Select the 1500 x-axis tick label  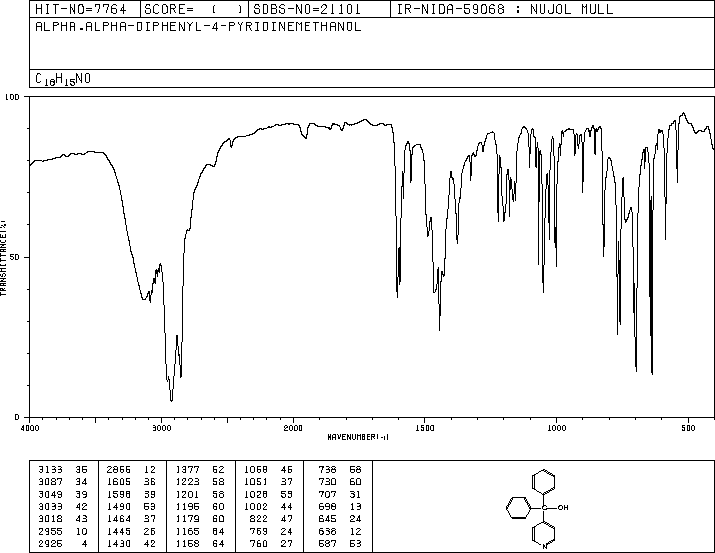pos(425,428)
